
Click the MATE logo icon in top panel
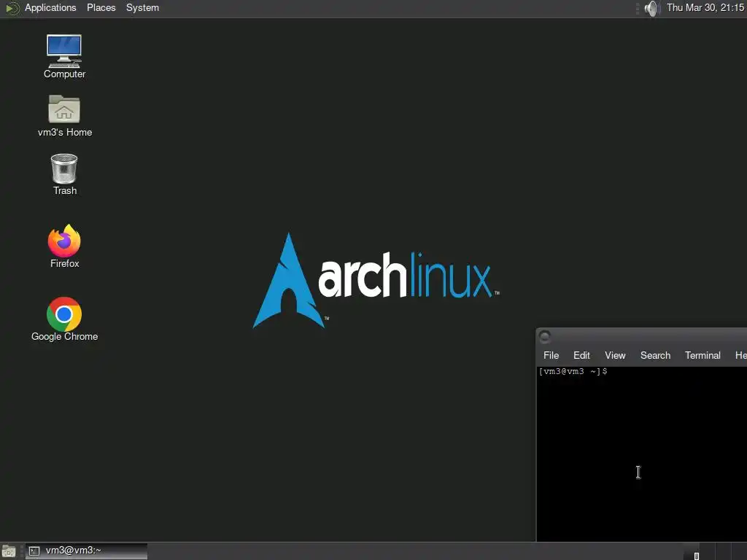click(12, 8)
